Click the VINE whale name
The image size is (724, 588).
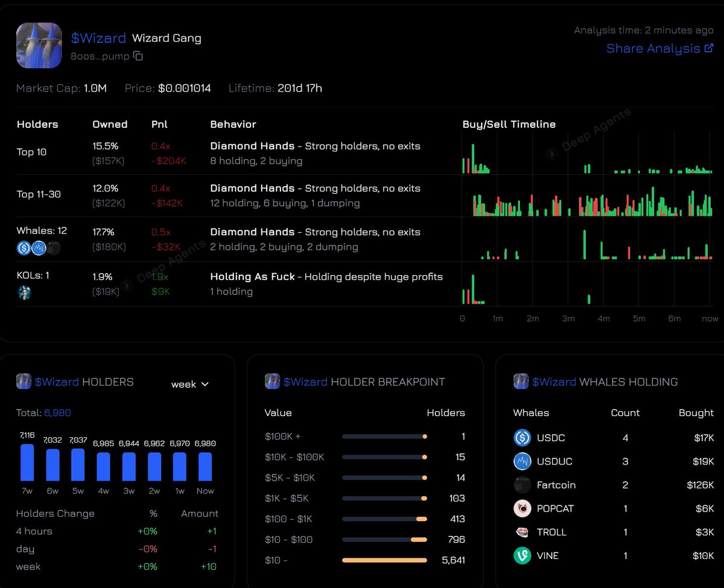548,555
